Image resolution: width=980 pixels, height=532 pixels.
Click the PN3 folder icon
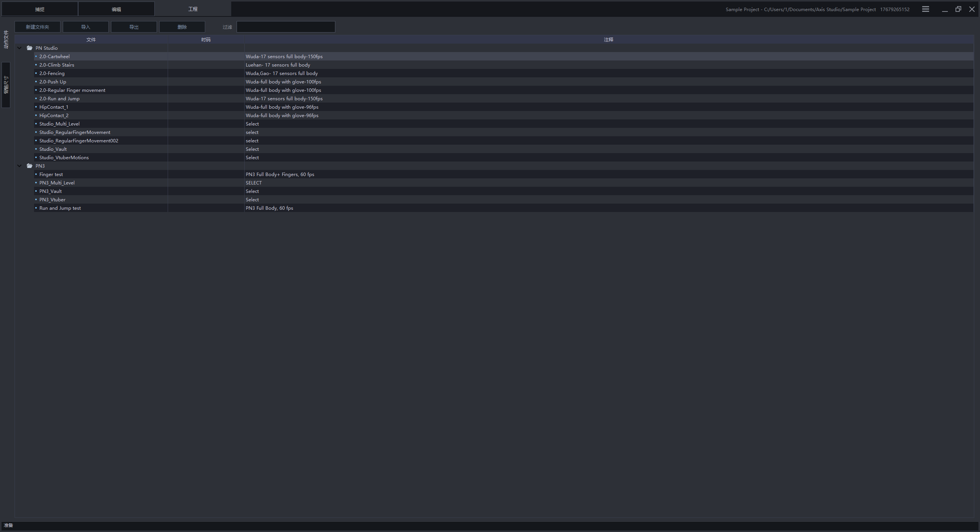(x=29, y=166)
